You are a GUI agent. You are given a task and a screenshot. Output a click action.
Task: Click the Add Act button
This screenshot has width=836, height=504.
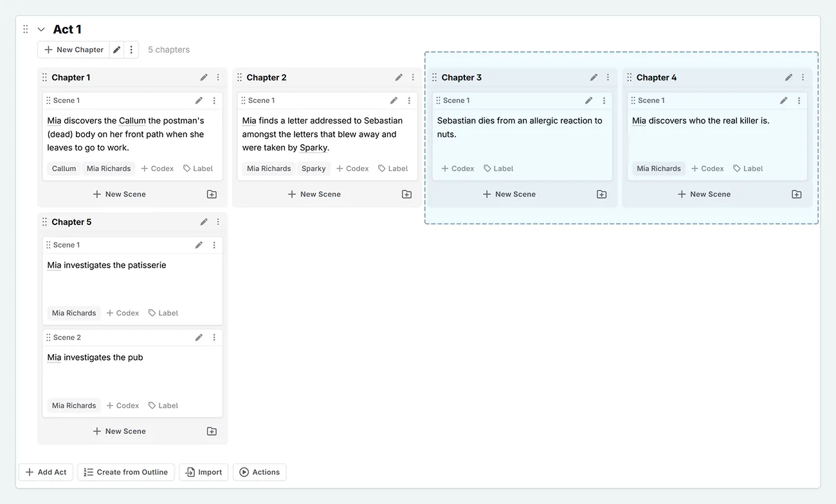pyautogui.click(x=45, y=472)
